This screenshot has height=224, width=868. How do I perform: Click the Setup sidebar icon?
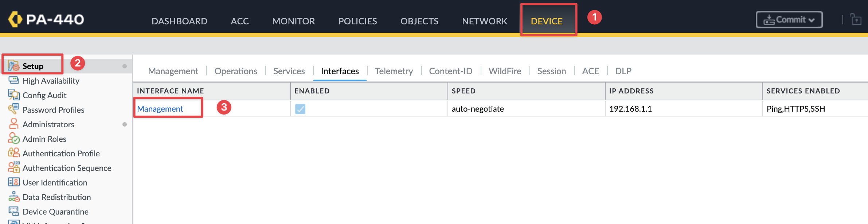tap(13, 66)
